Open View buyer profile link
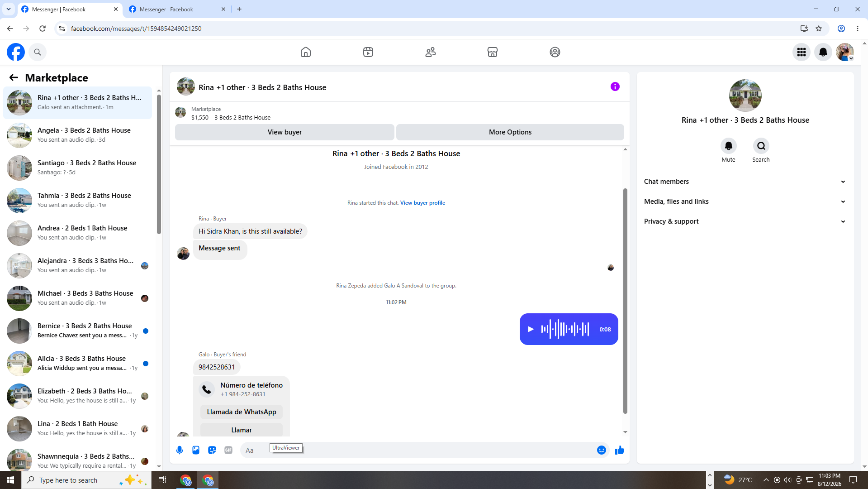Screen dimensions: 868x489 pos(422,203)
